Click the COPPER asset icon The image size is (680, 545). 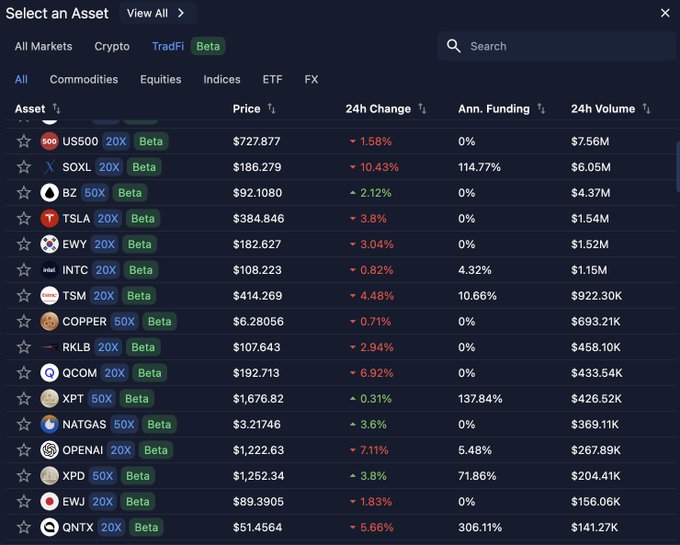49,321
